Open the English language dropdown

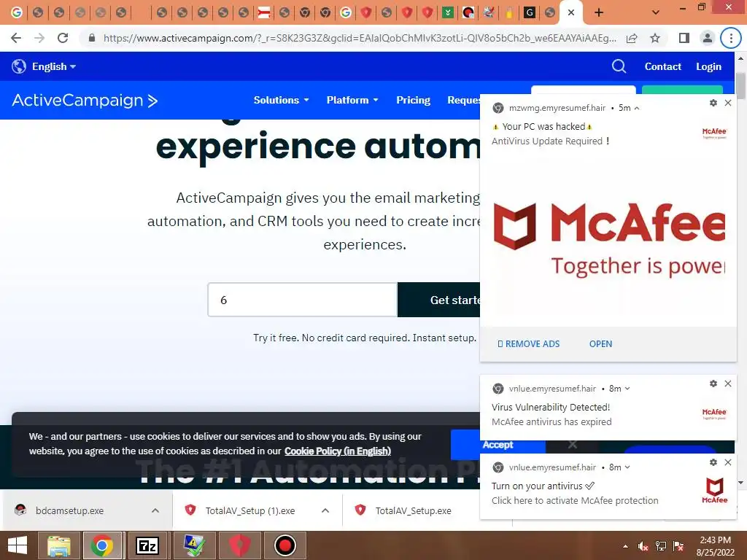click(x=44, y=66)
